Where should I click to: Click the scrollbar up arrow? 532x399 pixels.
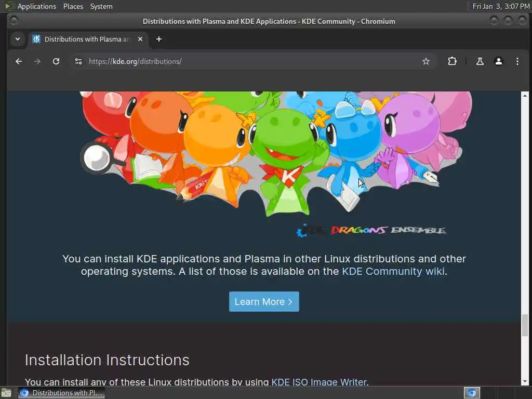click(x=525, y=96)
